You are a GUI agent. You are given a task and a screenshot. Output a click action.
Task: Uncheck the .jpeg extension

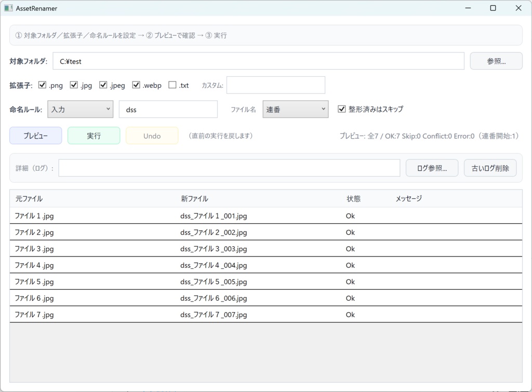(103, 85)
